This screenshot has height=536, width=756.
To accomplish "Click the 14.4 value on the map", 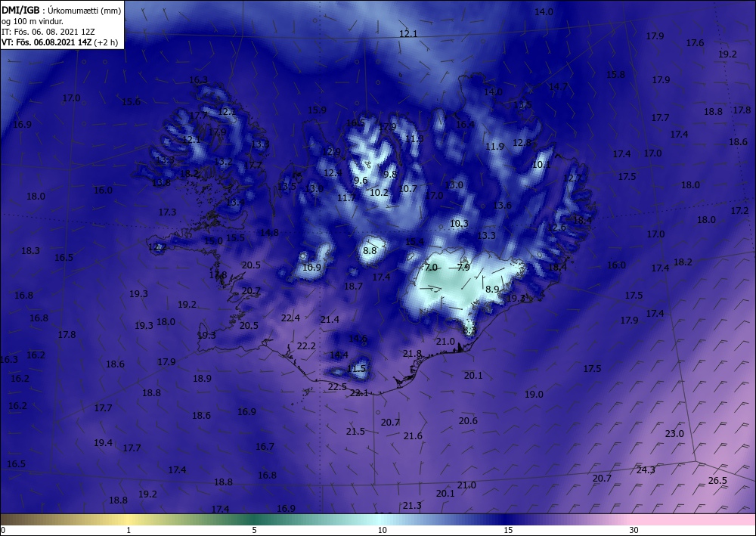I will click(x=339, y=355).
